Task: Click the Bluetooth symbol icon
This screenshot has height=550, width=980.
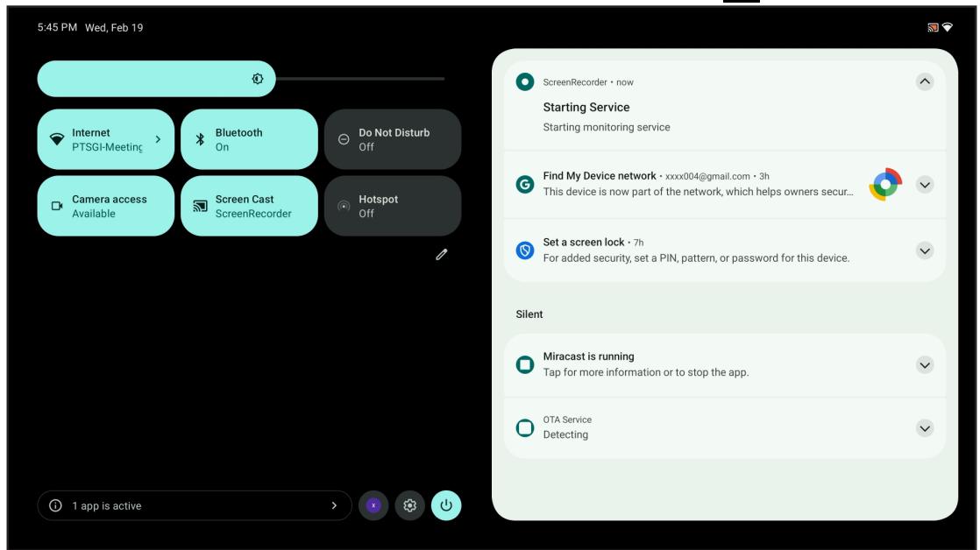Action: tap(200, 139)
